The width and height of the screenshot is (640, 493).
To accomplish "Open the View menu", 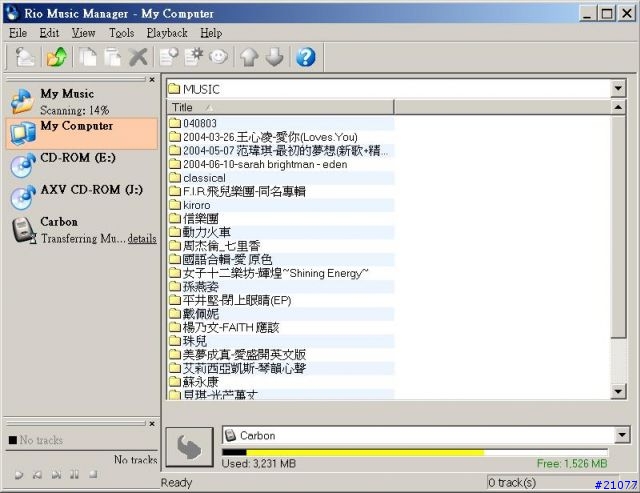I will [x=83, y=33].
